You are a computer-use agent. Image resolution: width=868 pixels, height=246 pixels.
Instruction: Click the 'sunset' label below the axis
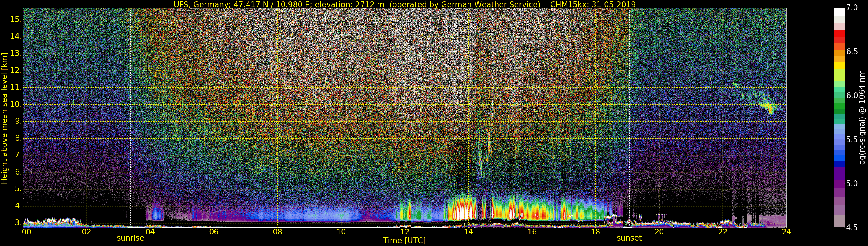(629, 238)
